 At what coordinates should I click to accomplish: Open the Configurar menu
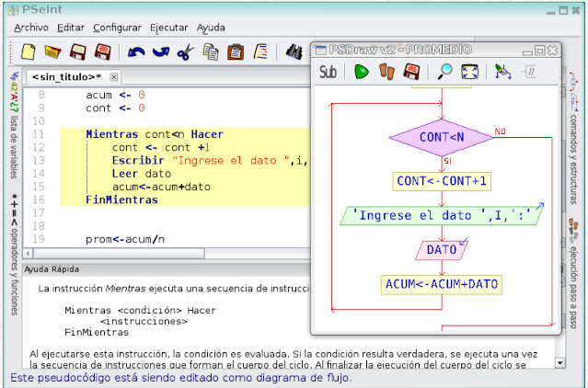click(117, 28)
